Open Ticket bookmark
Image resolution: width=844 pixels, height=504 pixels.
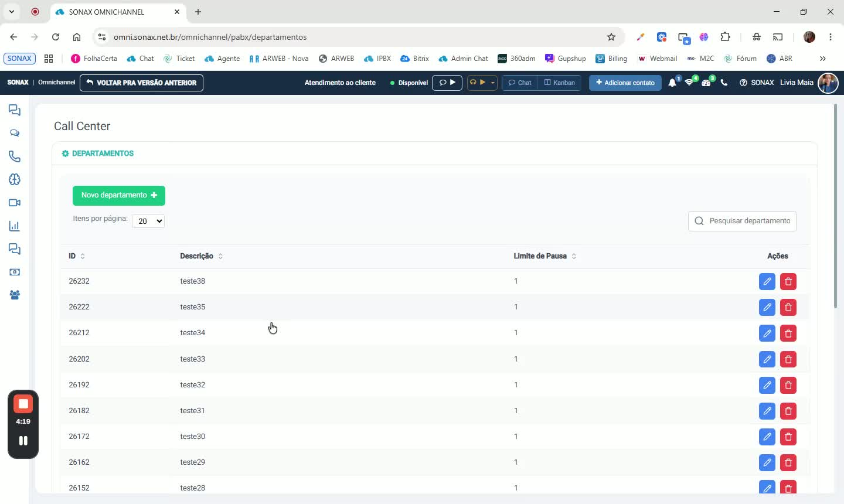pos(179,59)
